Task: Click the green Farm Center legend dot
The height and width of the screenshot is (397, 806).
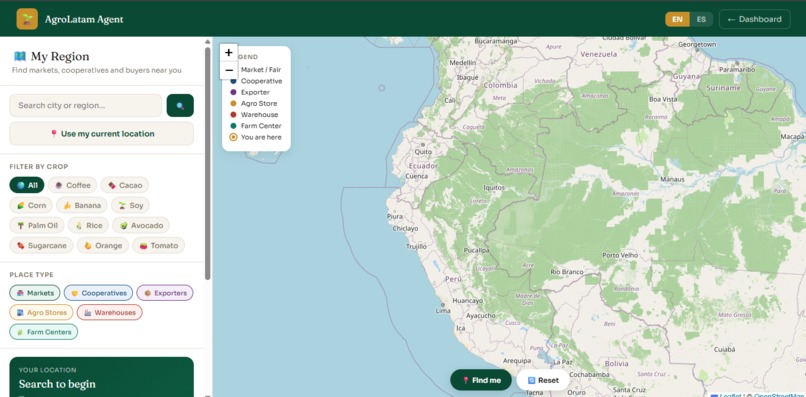Action: coord(233,126)
